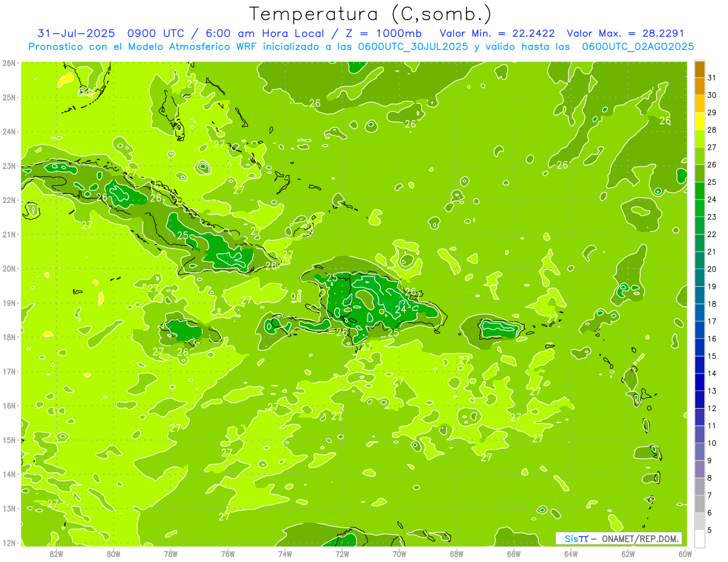Click the '16N' latitude axis label

point(9,406)
